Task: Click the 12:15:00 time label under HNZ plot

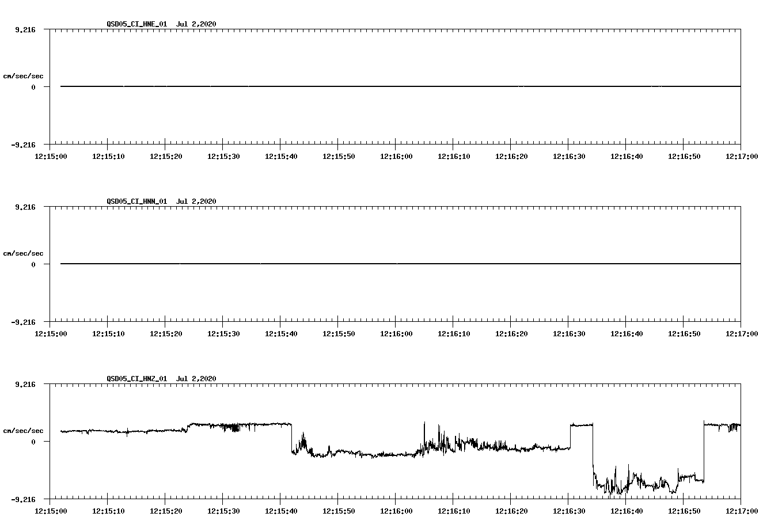Action: [51, 511]
